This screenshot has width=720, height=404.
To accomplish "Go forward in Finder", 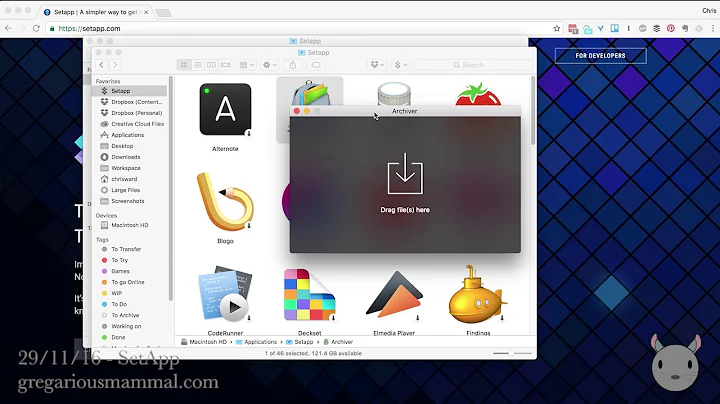I will [115, 65].
